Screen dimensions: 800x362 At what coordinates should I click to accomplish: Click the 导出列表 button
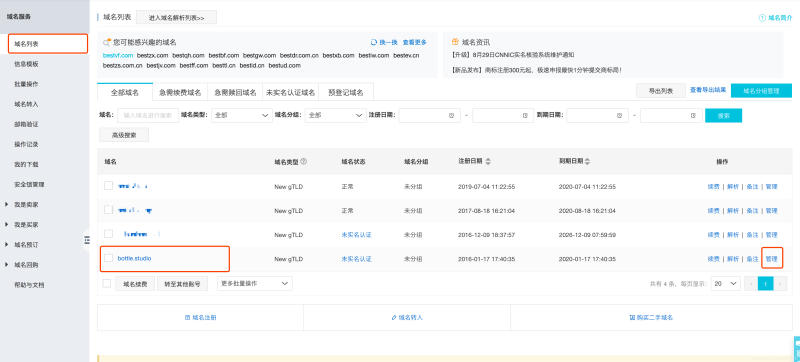pos(661,91)
